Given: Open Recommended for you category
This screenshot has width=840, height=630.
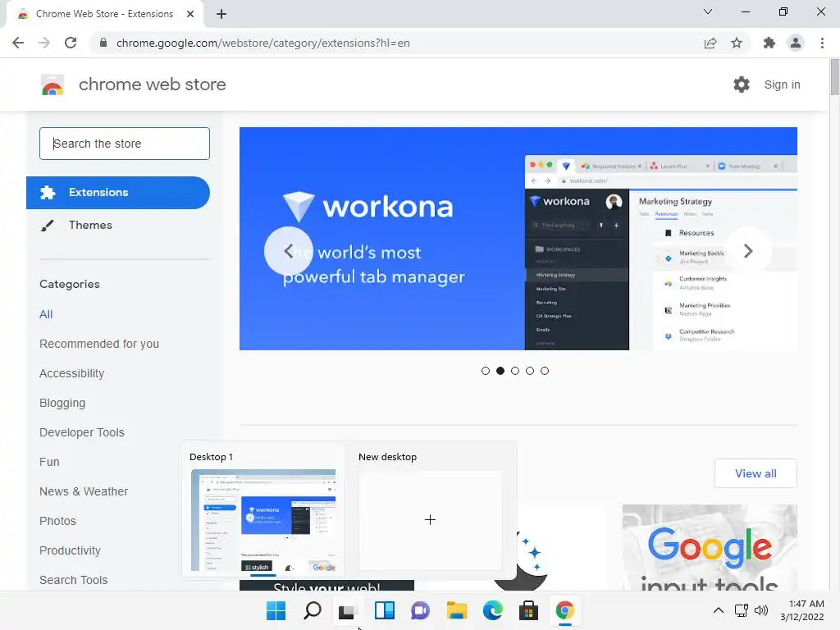Looking at the screenshot, I should (99, 344).
